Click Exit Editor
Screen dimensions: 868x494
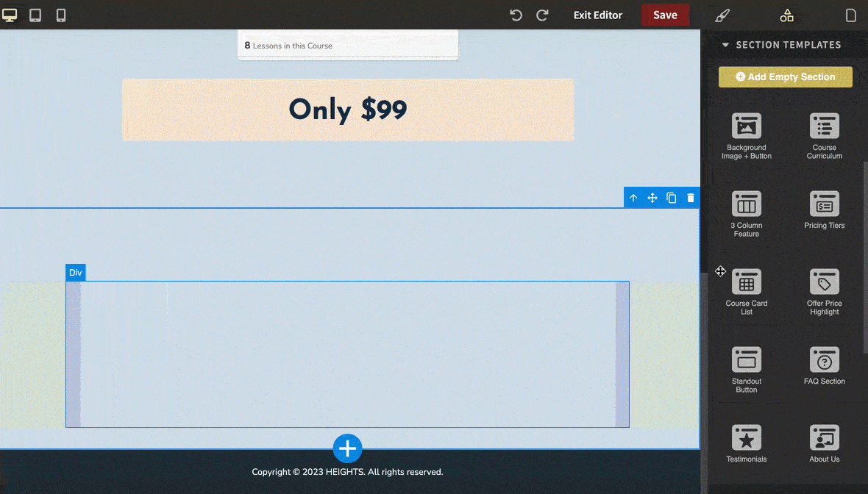[x=598, y=15]
